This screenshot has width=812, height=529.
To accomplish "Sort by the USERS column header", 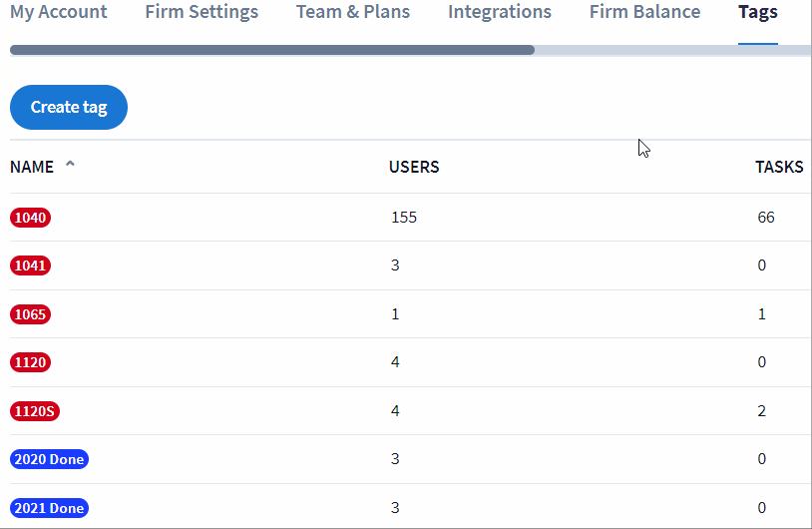I will point(414,167).
